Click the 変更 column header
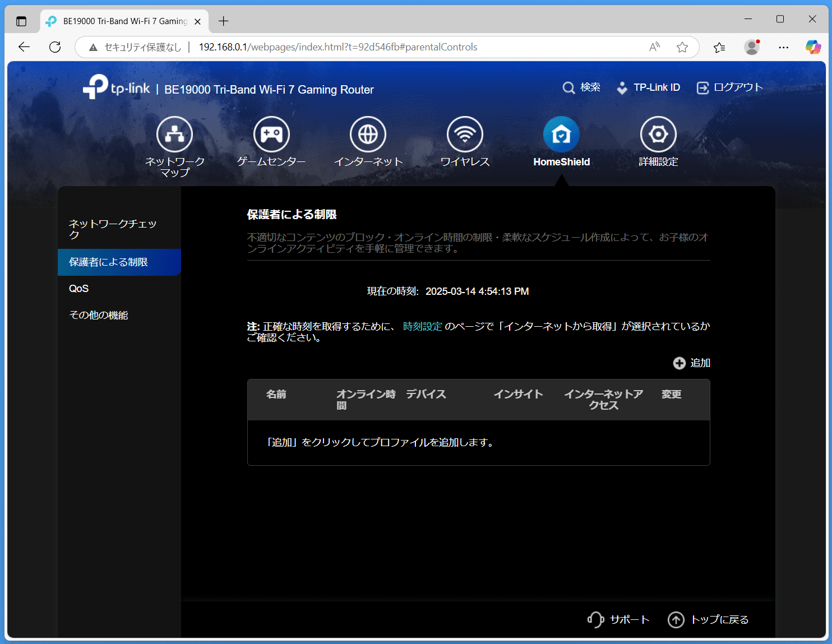This screenshot has height=644, width=832. click(672, 395)
